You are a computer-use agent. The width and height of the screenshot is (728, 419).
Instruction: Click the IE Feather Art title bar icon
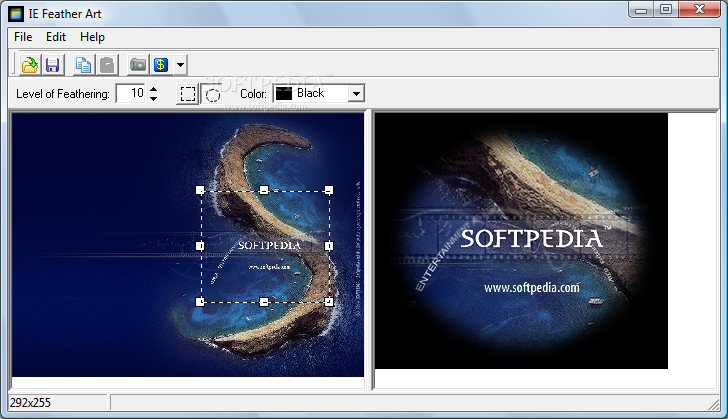click(16, 14)
